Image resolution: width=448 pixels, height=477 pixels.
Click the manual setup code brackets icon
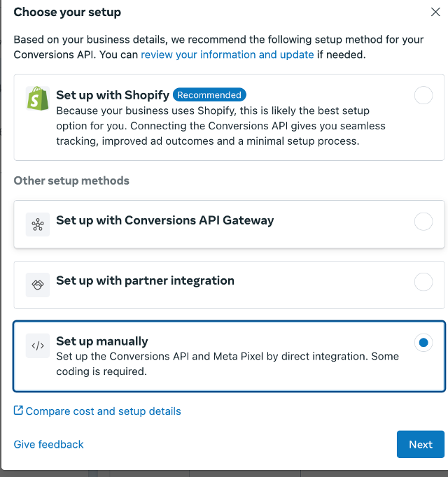tap(38, 346)
